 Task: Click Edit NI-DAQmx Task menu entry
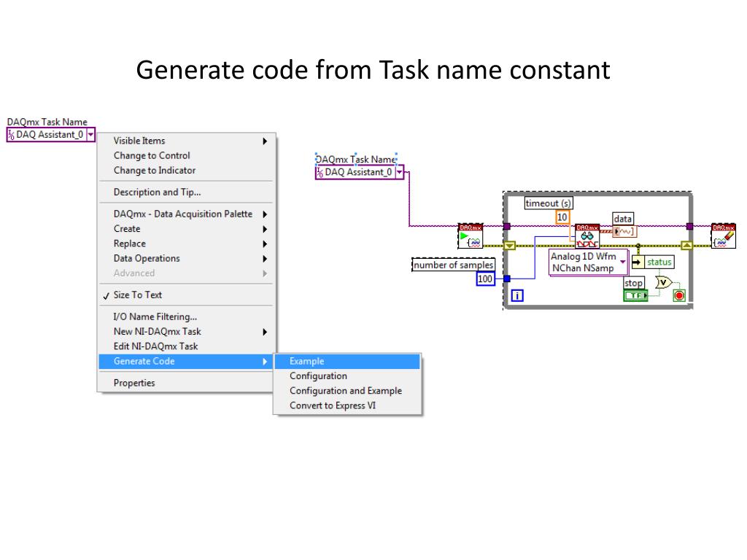click(x=155, y=346)
